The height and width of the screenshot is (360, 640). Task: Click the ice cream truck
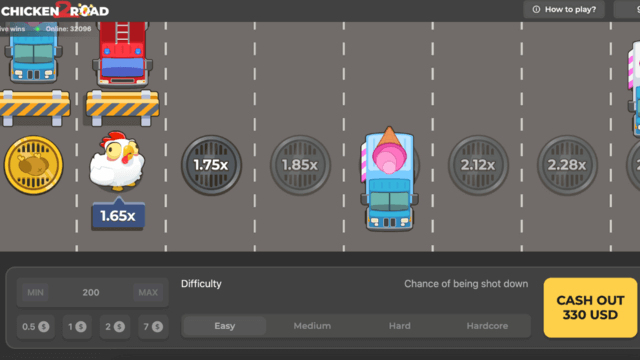[389, 179]
